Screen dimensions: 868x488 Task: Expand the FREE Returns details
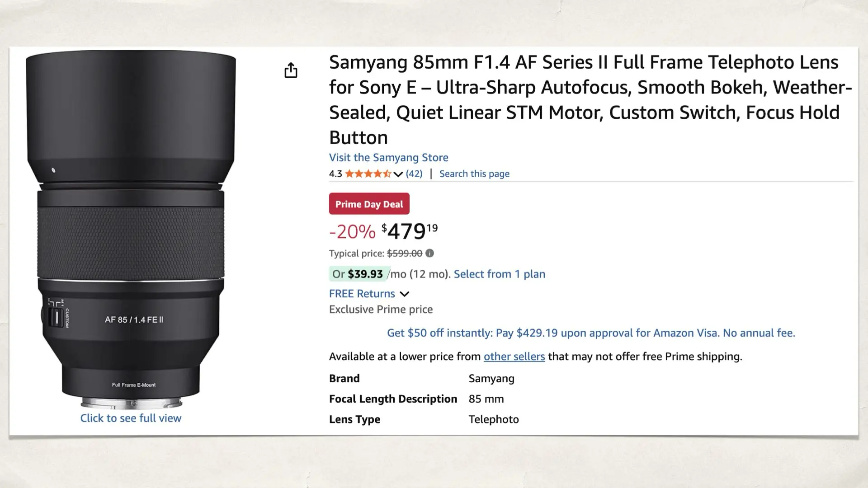[405, 294]
